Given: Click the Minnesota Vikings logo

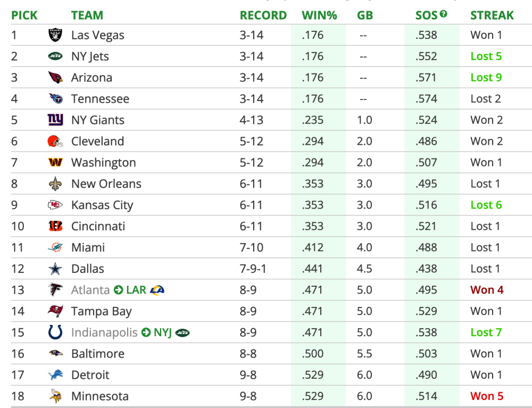Looking at the screenshot, I should pyautogui.click(x=55, y=396).
